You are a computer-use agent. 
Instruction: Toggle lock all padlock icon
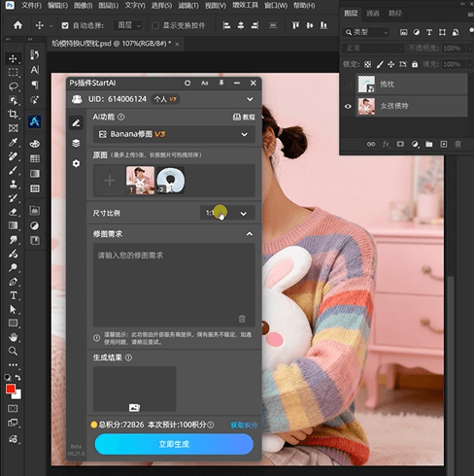(x=415, y=64)
